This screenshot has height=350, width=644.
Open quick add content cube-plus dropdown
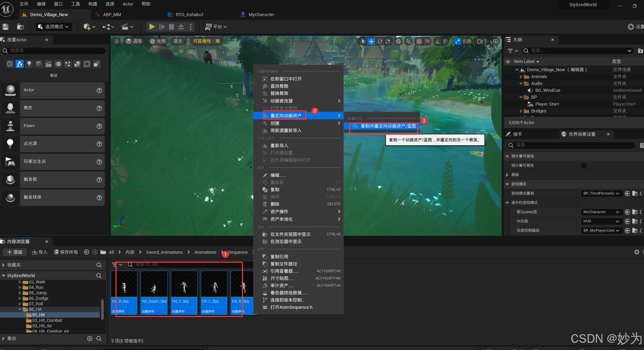(89, 26)
